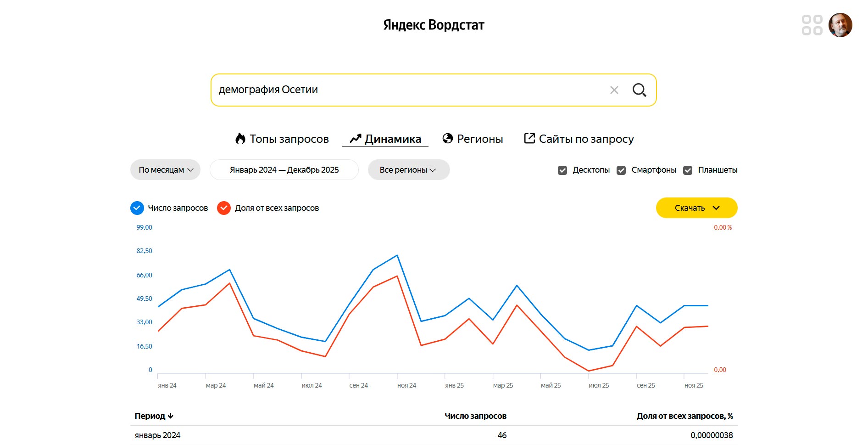Viewport: 868px width, 445px height.
Task: Click the Яндекс Вордстат logo title
Action: [x=434, y=25]
